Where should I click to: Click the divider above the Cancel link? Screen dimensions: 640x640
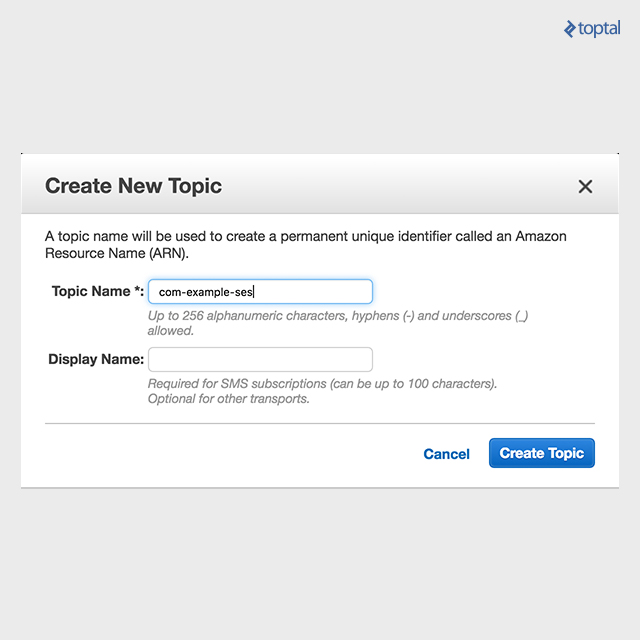click(x=320, y=423)
